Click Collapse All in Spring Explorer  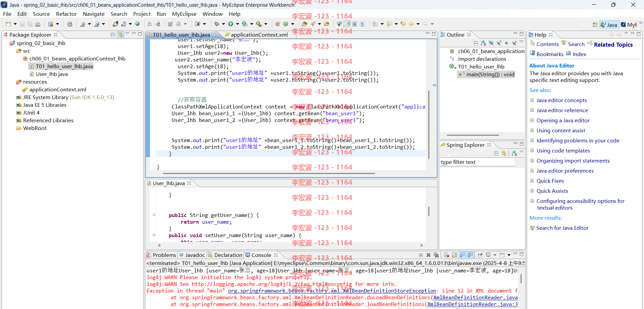[496, 153]
